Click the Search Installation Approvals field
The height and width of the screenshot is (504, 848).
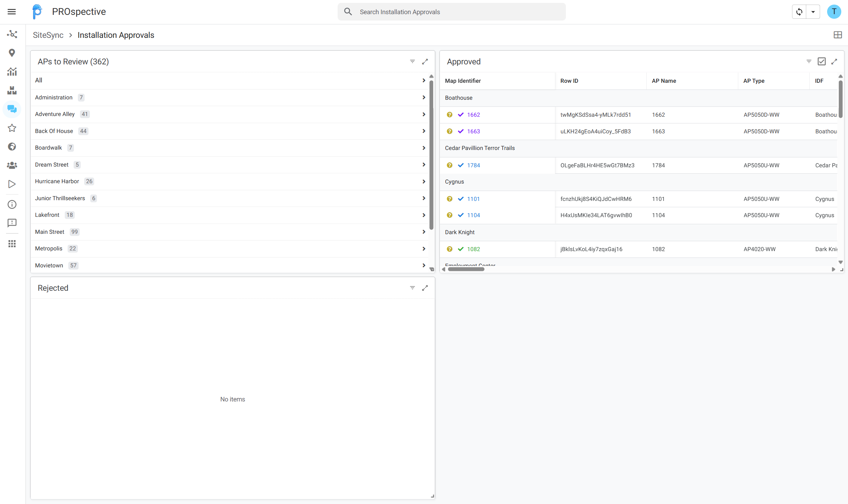452,12
